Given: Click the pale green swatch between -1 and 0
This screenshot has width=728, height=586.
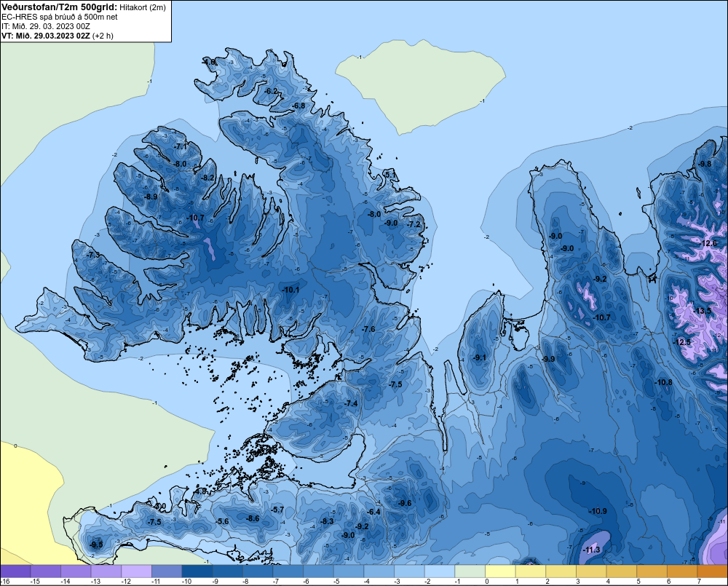Looking at the screenshot, I should pos(470,571).
